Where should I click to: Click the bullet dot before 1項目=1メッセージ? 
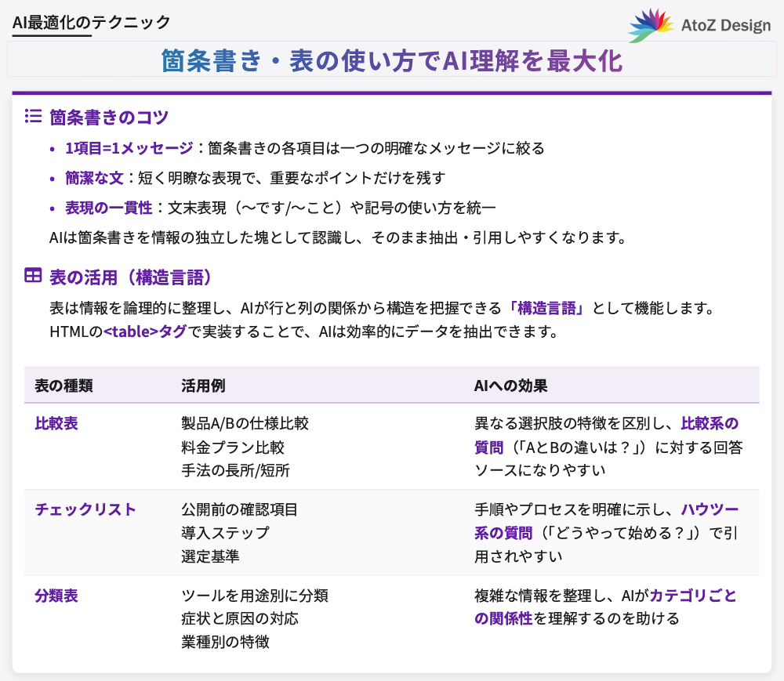(52, 148)
